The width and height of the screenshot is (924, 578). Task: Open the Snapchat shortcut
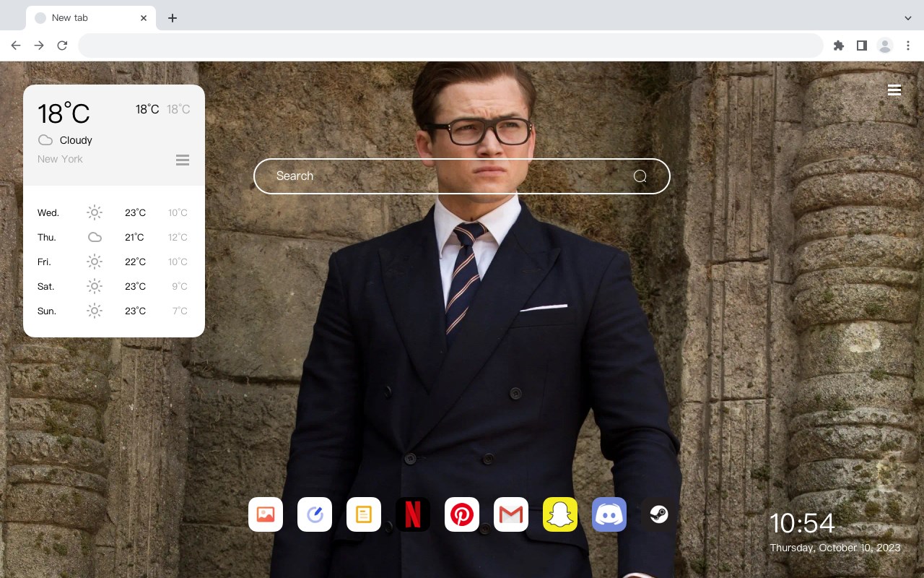tap(560, 514)
